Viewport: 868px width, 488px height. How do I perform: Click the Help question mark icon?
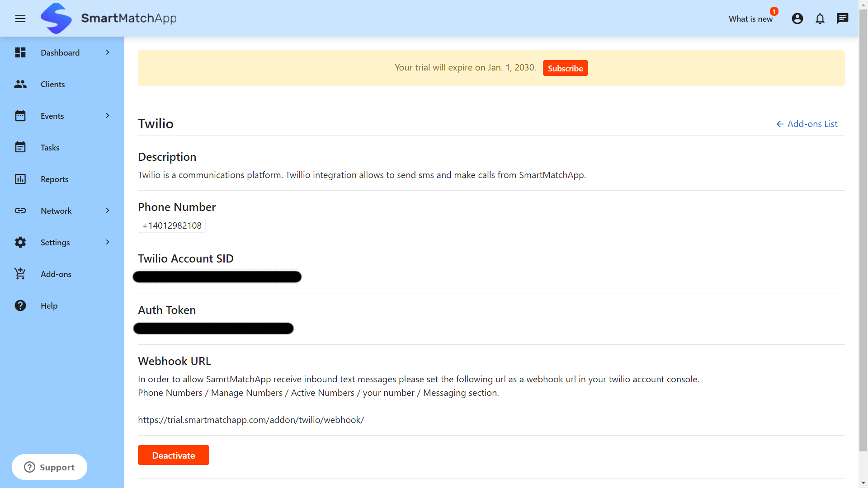coord(20,305)
